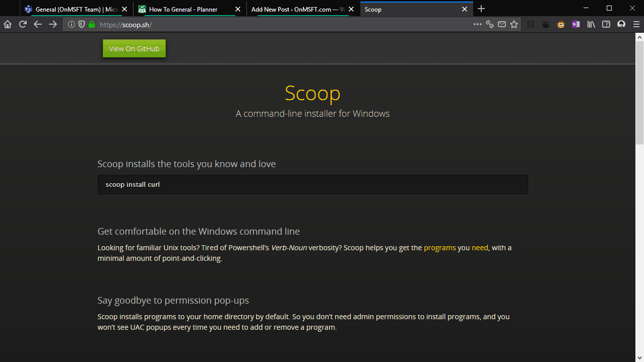Image resolution: width=644 pixels, height=362 pixels.
Task: Click the 'scoop install curl' code box
Action: (x=312, y=184)
